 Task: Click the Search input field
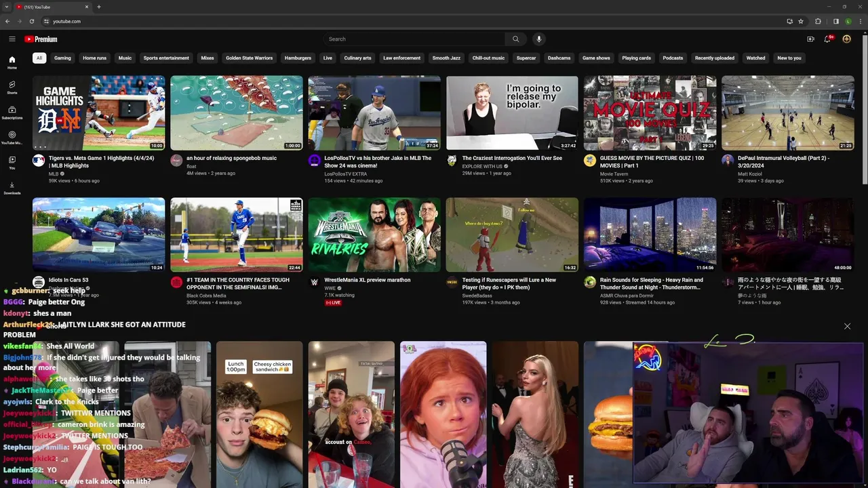point(414,39)
